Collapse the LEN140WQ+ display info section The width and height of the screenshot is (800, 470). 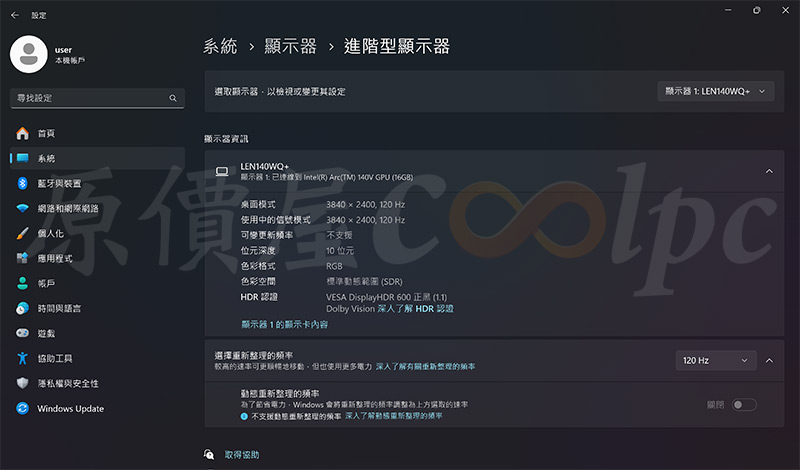click(x=769, y=171)
